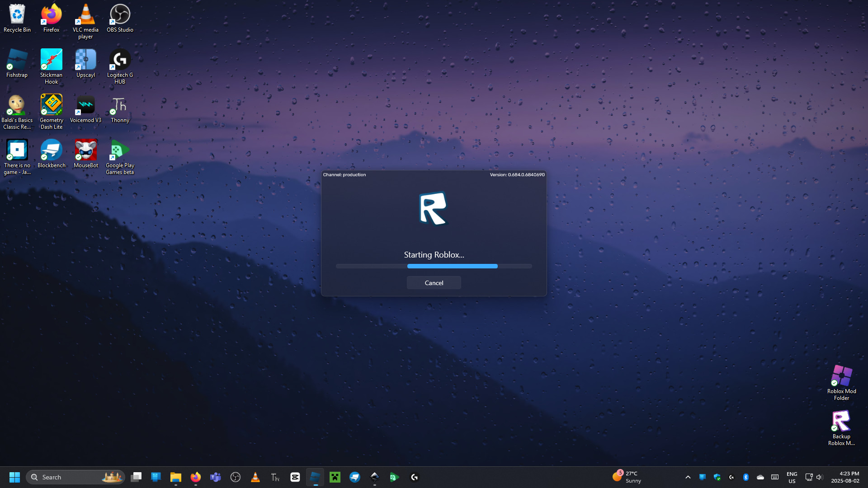Click the Starting Roblox progress bar

pos(434,266)
